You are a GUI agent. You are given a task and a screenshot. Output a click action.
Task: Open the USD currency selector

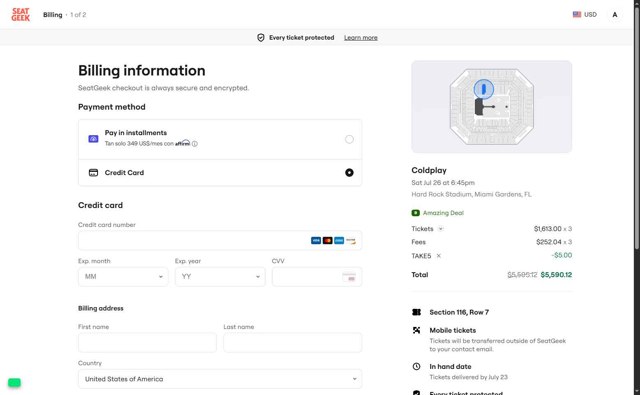585,15
